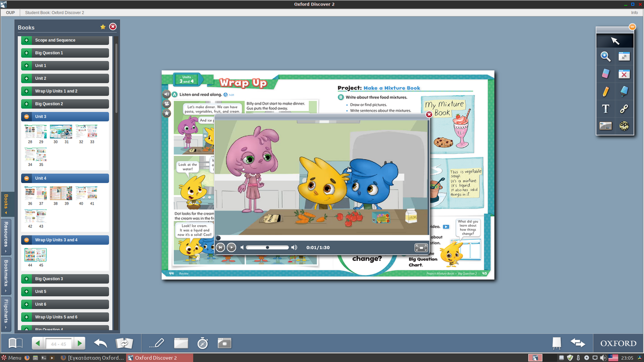
Task: Click the page number field 44 - 45
Action: (59, 344)
